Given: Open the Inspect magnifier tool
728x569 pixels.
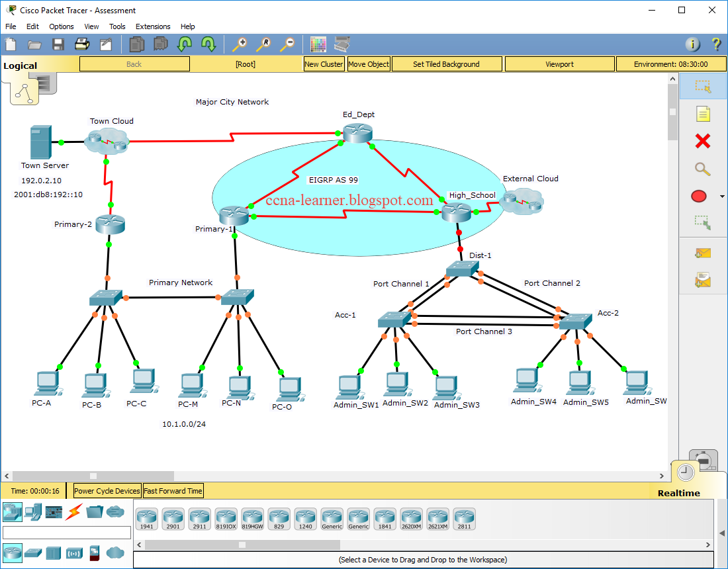Looking at the screenshot, I should point(702,167).
